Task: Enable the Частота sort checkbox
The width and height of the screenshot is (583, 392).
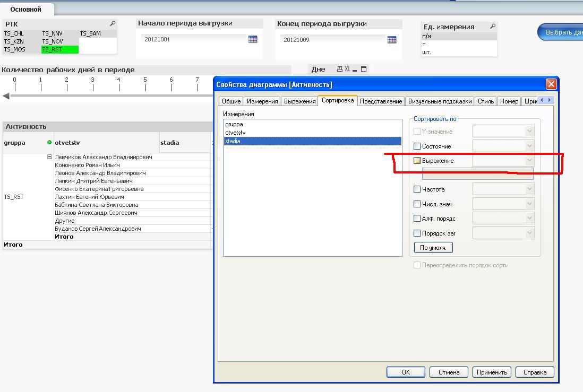Action: pyautogui.click(x=417, y=189)
